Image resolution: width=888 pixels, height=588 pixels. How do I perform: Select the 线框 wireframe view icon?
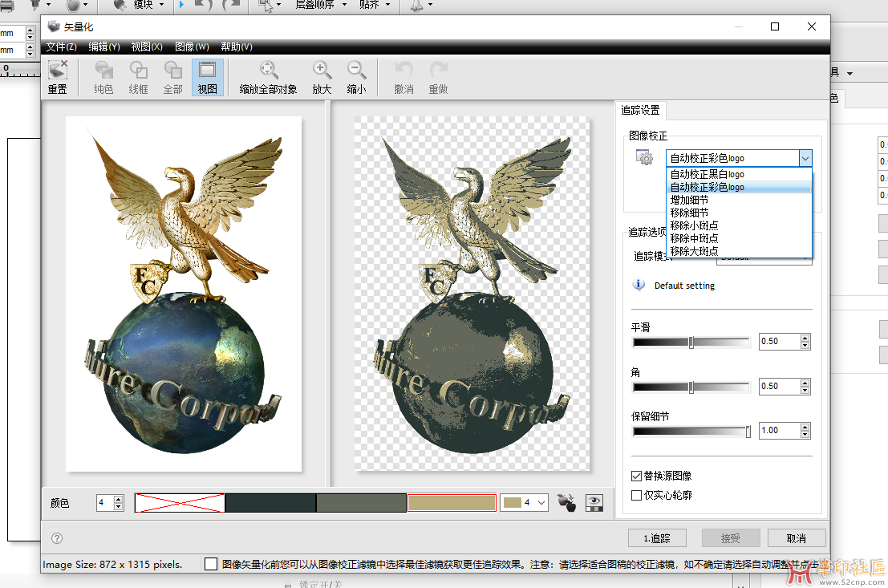tap(139, 72)
